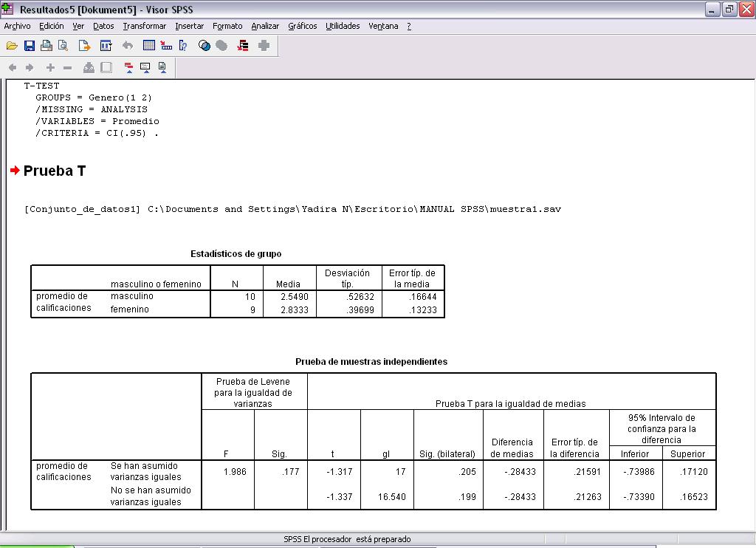
Task: Click the masculino mean value 2.5490
Action: pos(294,297)
